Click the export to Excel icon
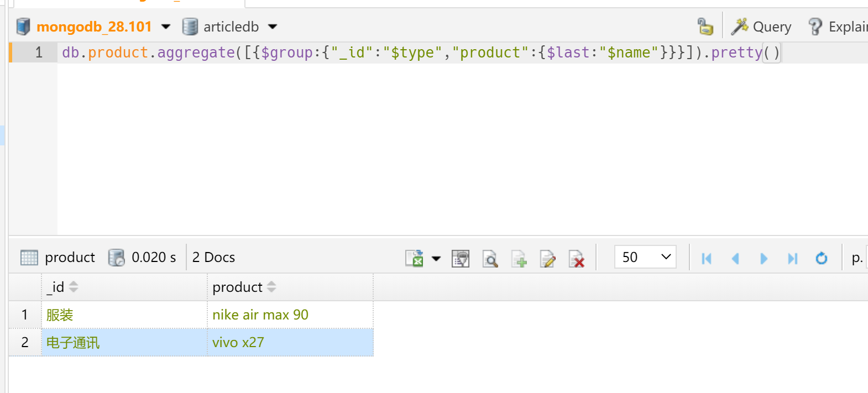The width and height of the screenshot is (868, 393). click(414, 258)
